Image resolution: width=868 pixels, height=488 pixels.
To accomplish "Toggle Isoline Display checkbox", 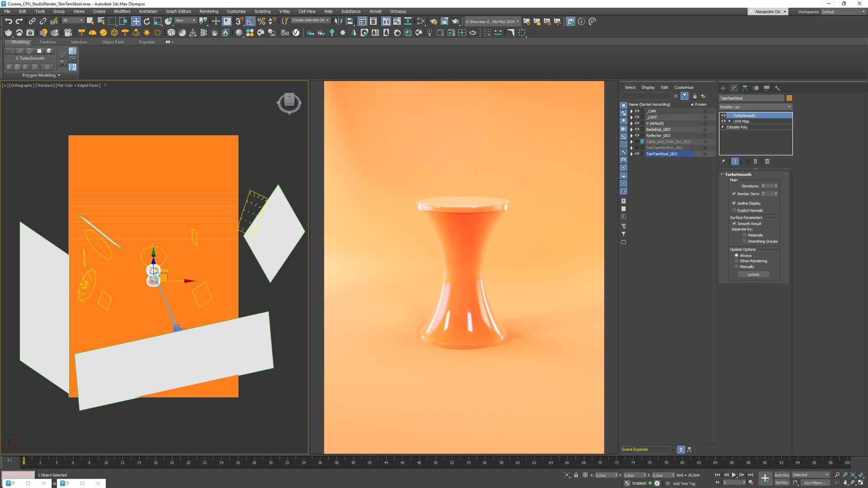I will point(734,203).
